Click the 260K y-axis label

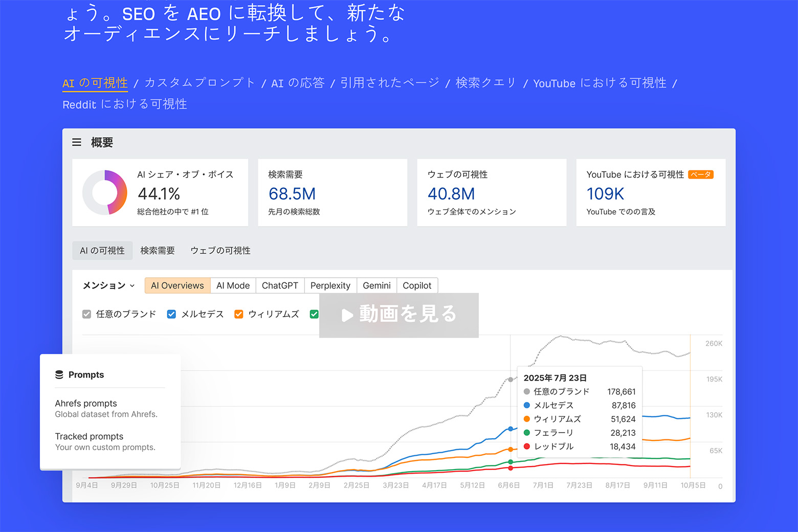714,343
